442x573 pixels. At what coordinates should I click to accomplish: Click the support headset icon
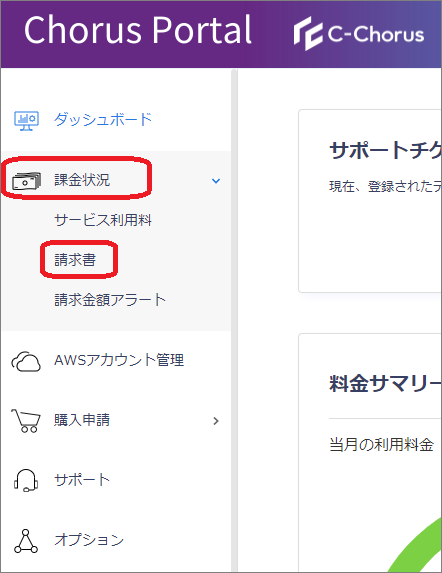26,480
